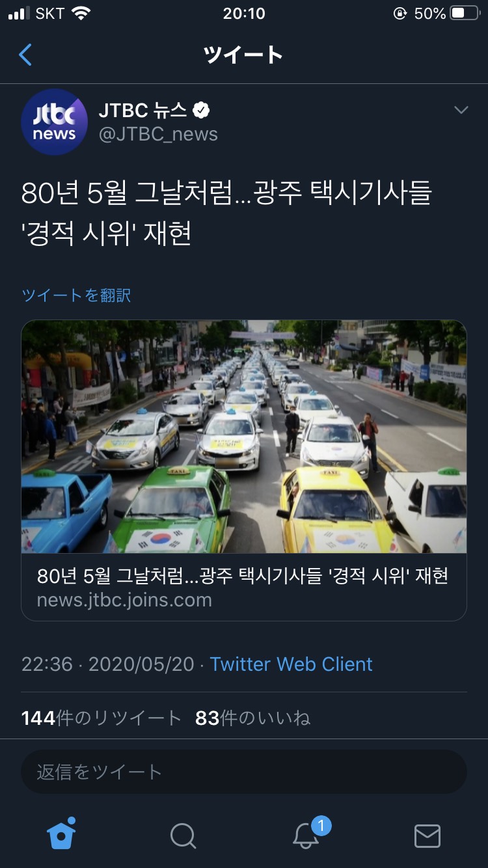Open the taxi protest article image
This screenshot has width=488, height=868.
pos(244,437)
